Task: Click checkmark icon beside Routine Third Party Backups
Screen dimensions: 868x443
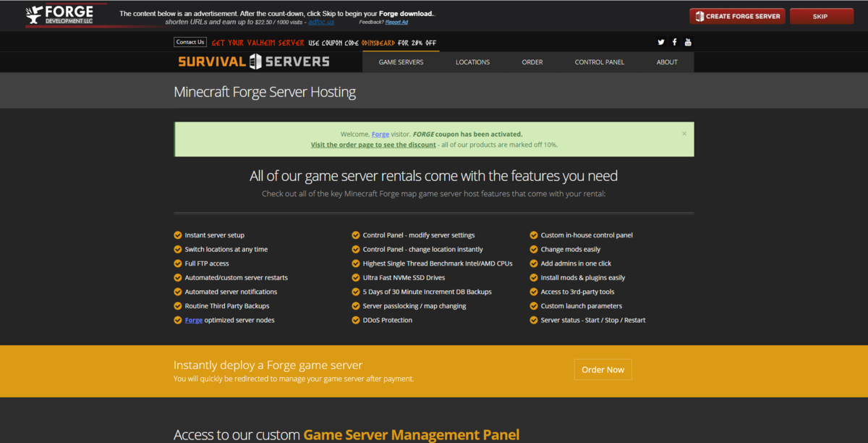Action: point(178,306)
